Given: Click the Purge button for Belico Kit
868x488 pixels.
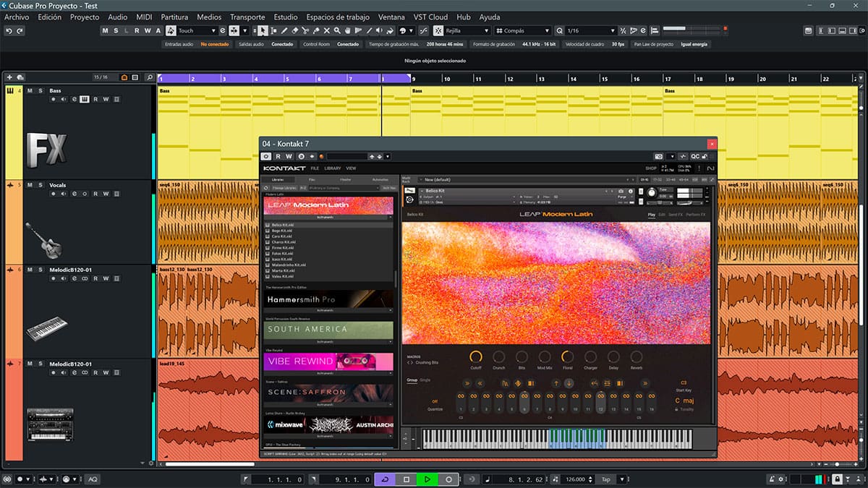Looking at the screenshot, I should click(x=621, y=197).
